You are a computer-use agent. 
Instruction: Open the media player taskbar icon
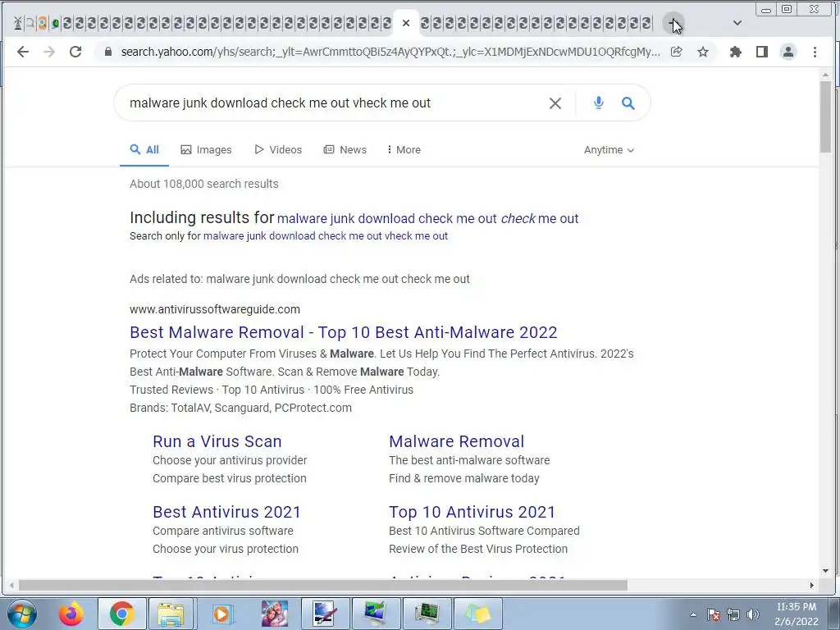point(221,614)
